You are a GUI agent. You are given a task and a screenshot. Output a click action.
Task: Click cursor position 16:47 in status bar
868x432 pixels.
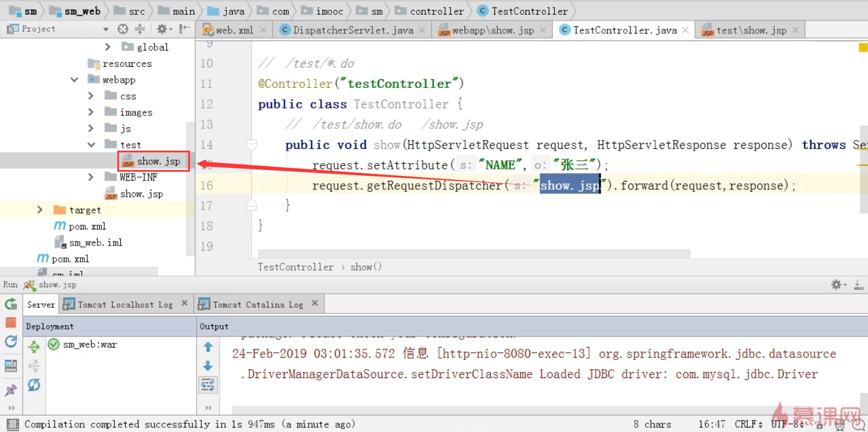click(711, 424)
